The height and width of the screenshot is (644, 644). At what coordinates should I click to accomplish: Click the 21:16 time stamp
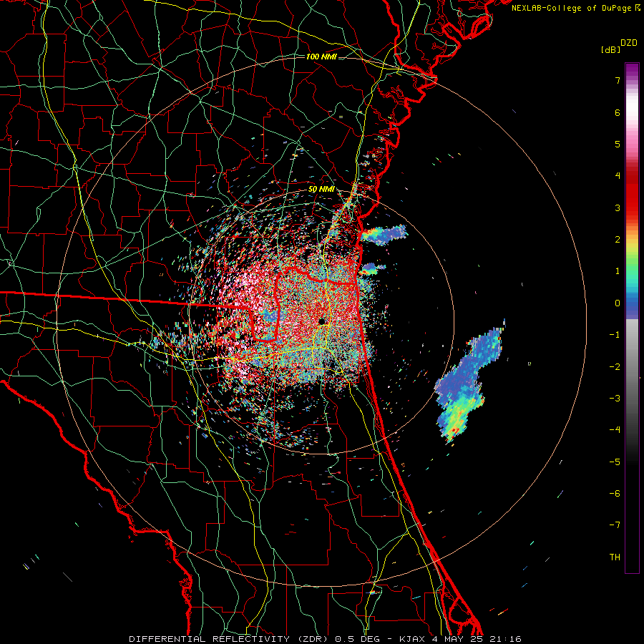[505, 639]
